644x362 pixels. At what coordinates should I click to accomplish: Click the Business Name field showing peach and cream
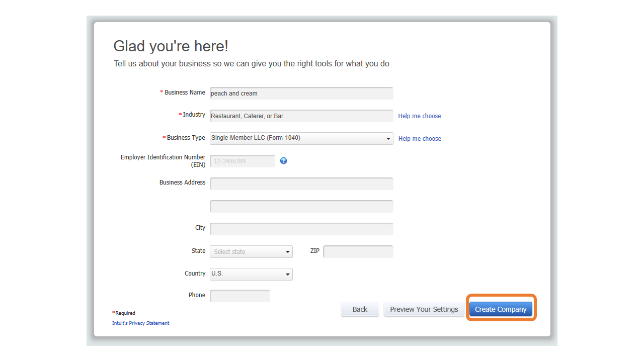coord(301,93)
